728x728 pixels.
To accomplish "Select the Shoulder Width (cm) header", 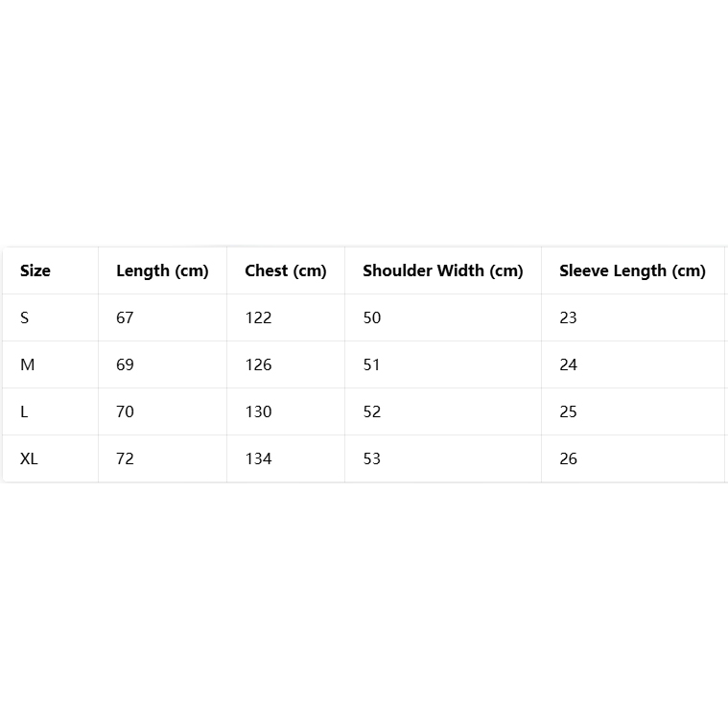I will click(443, 270).
